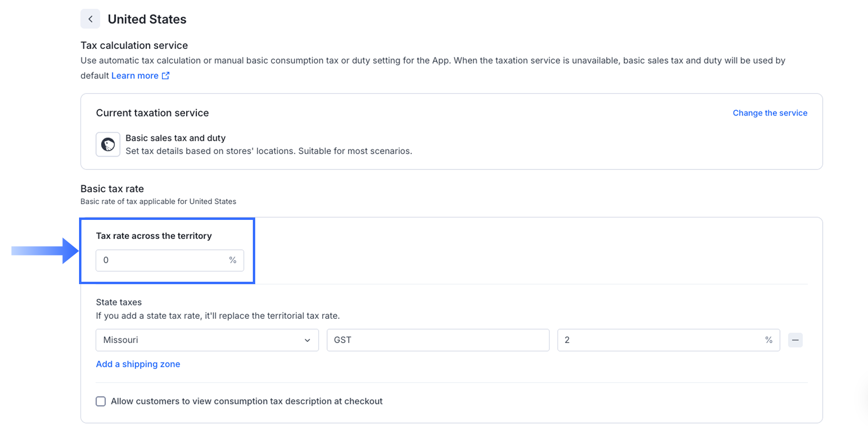Click the GST tax name field
The image size is (868, 435).
(438, 340)
